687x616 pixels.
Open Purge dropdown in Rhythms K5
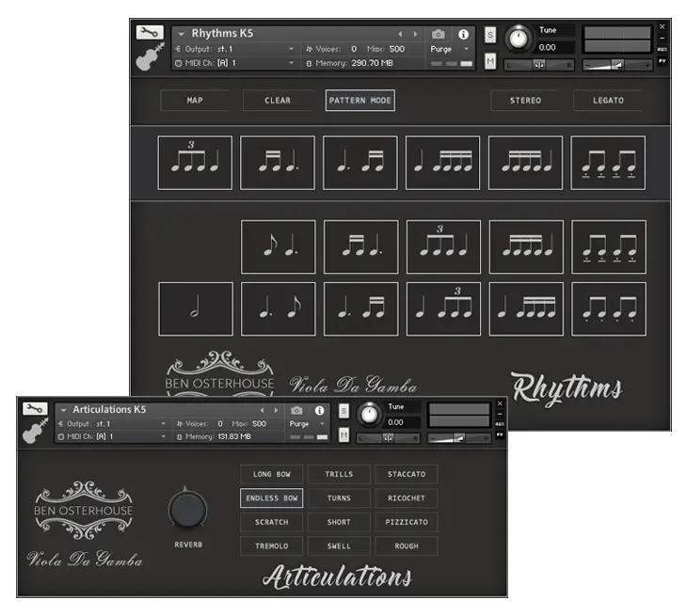point(466,49)
